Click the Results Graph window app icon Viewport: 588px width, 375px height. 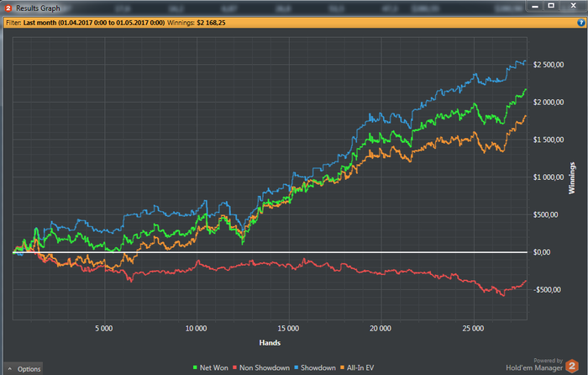8,8
